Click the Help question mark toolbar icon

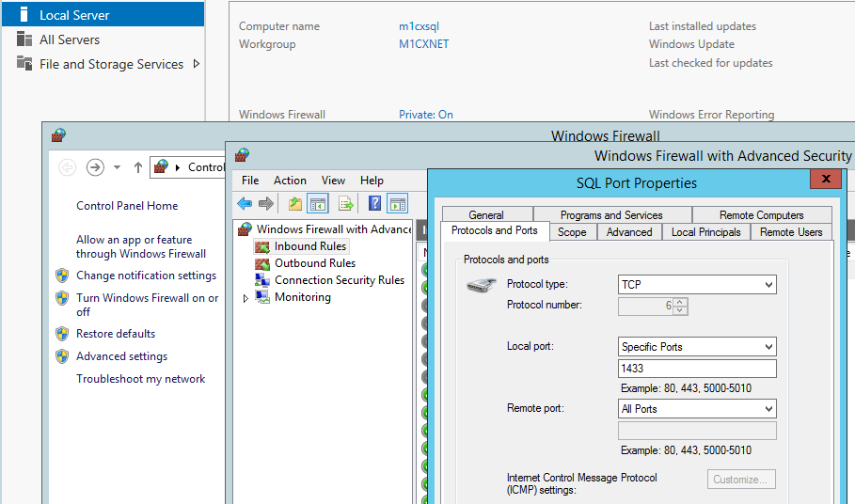[x=374, y=204]
